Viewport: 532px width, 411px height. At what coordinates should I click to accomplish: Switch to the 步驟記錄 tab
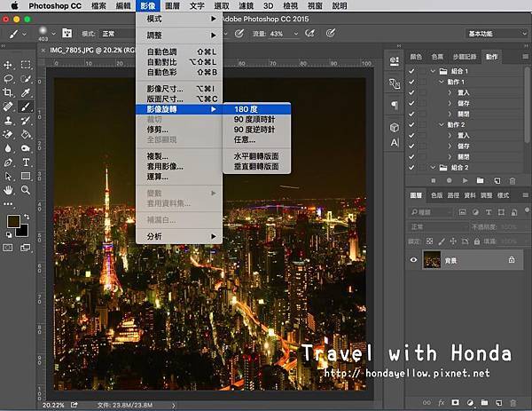pos(464,57)
